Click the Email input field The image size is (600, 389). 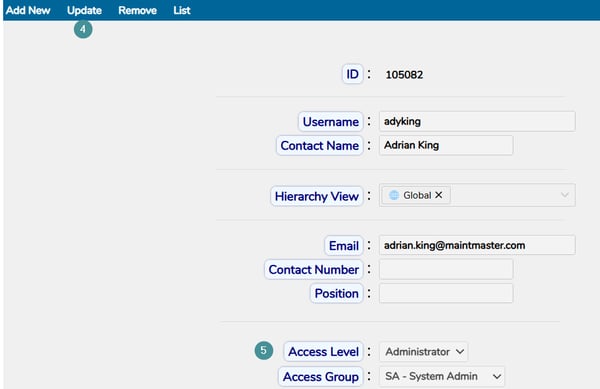click(x=477, y=245)
